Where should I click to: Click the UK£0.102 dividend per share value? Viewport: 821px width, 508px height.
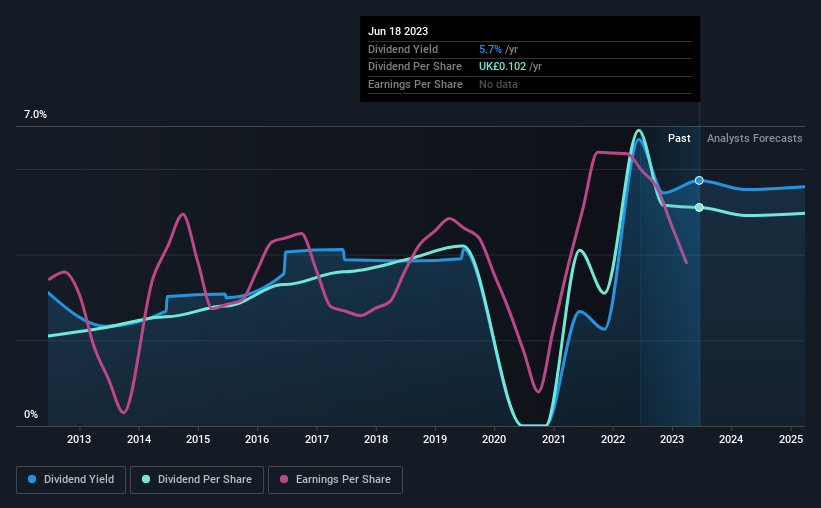click(502, 67)
